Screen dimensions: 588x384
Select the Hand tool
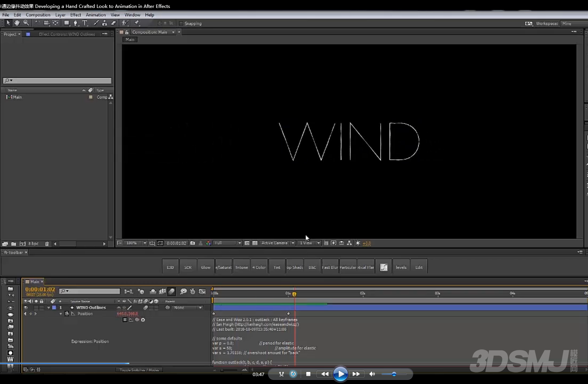[17, 23]
